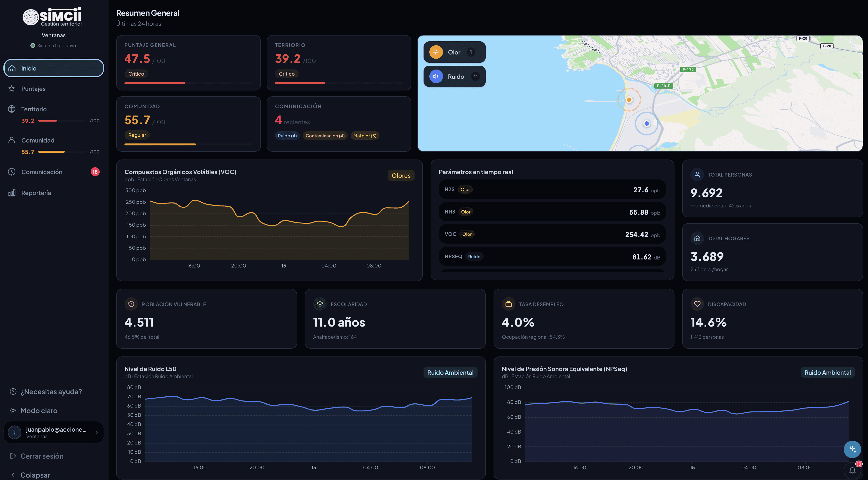Click the blue Ruido speaker icon

pyautogui.click(x=436, y=77)
